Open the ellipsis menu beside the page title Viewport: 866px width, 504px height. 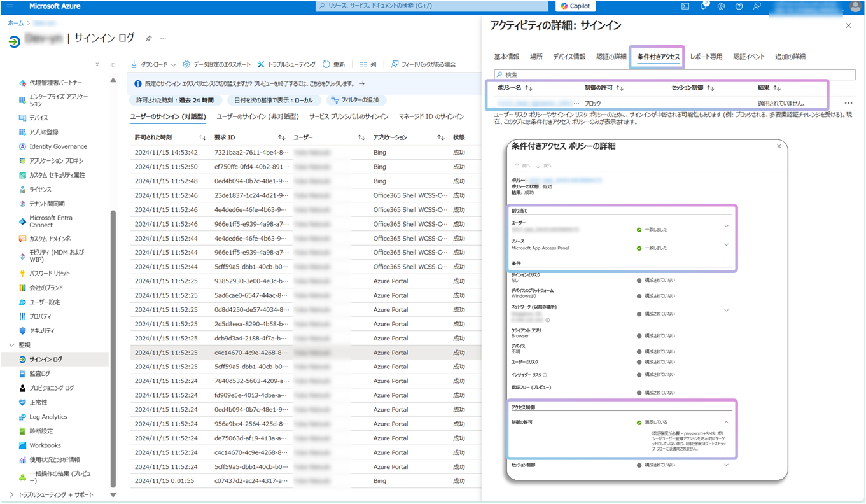click(163, 38)
